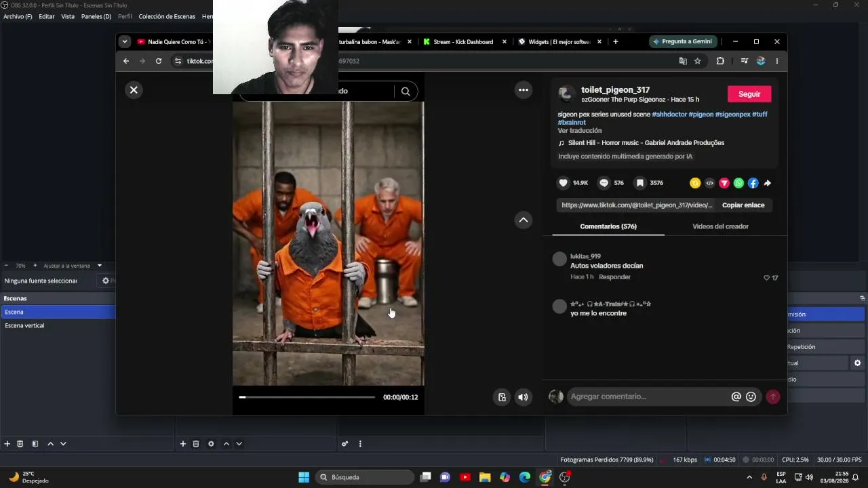This screenshot has height=488, width=868.
Task: Get the embed code with the </> icon
Action: pos(709,183)
